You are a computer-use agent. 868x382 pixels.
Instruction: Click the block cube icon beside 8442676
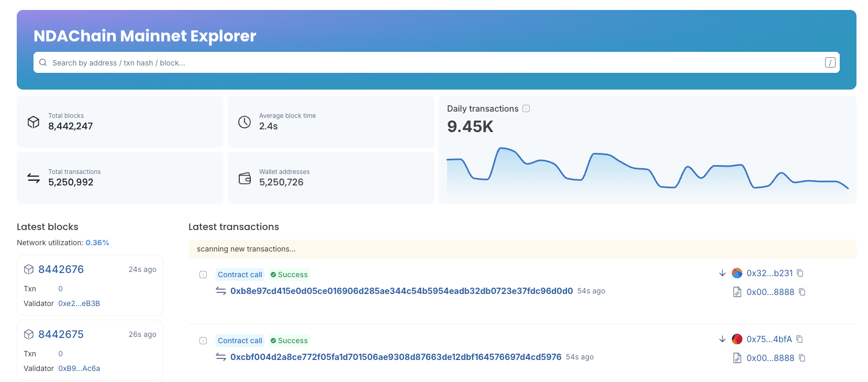(x=29, y=269)
